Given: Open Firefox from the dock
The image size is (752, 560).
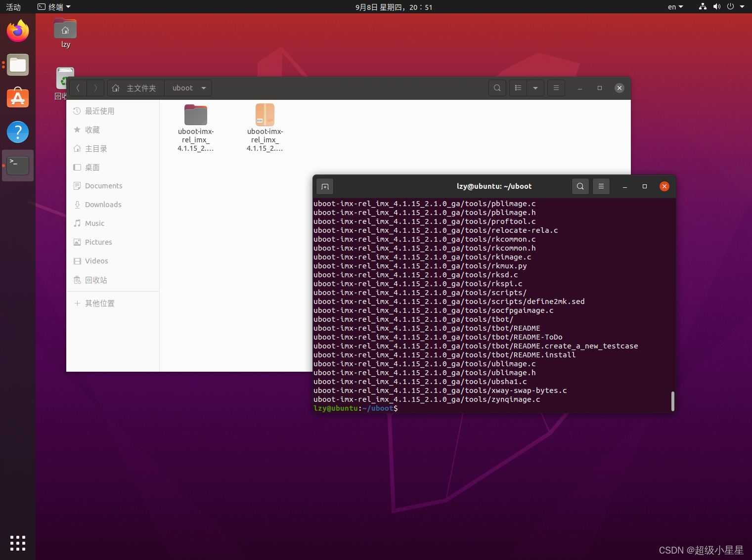Looking at the screenshot, I should click(18, 31).
